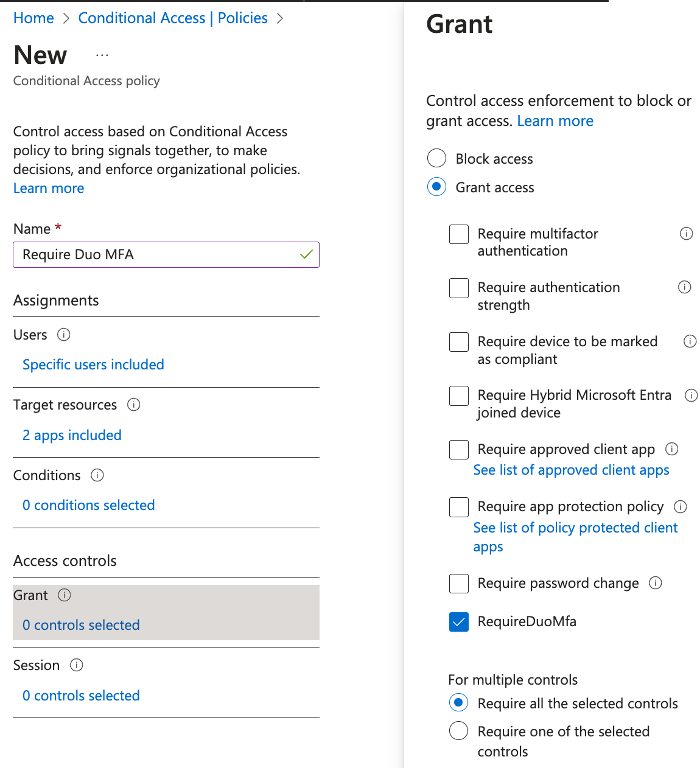700x768 pixels.
Task: Enable Require multifactor authentication checkbox
Action: pyautogui.click(x=459, y=234)
